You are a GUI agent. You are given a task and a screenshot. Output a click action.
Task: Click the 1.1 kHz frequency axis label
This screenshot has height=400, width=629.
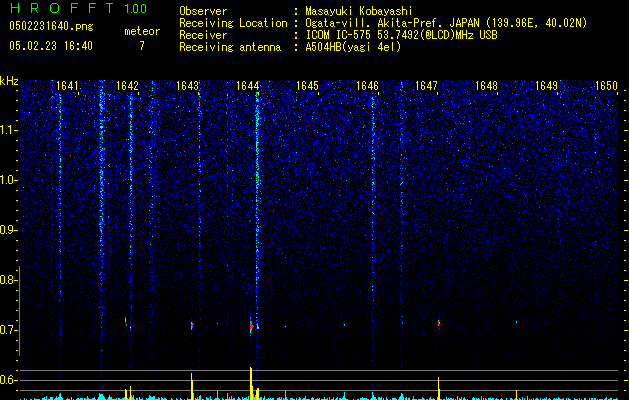point(9,130)
